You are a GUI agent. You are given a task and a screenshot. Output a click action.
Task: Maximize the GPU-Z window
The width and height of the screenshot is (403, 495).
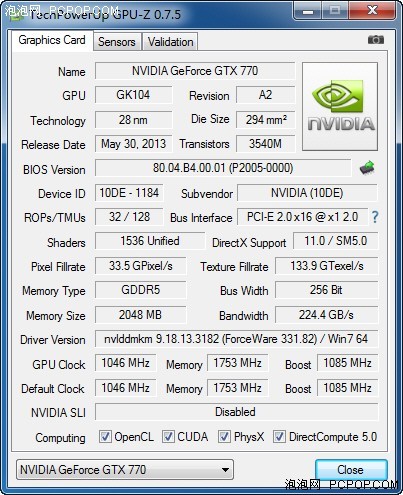click(x=335, y=11)
